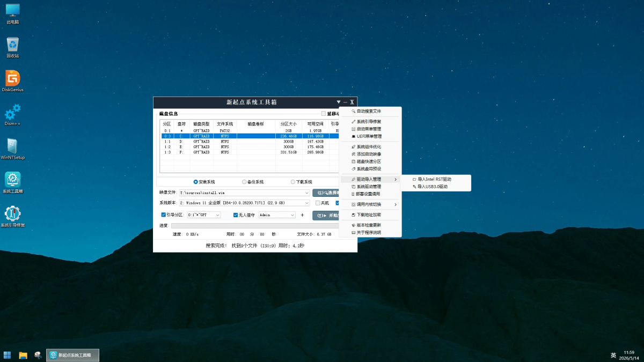Select the D: partition row

[x=250, y=142]
